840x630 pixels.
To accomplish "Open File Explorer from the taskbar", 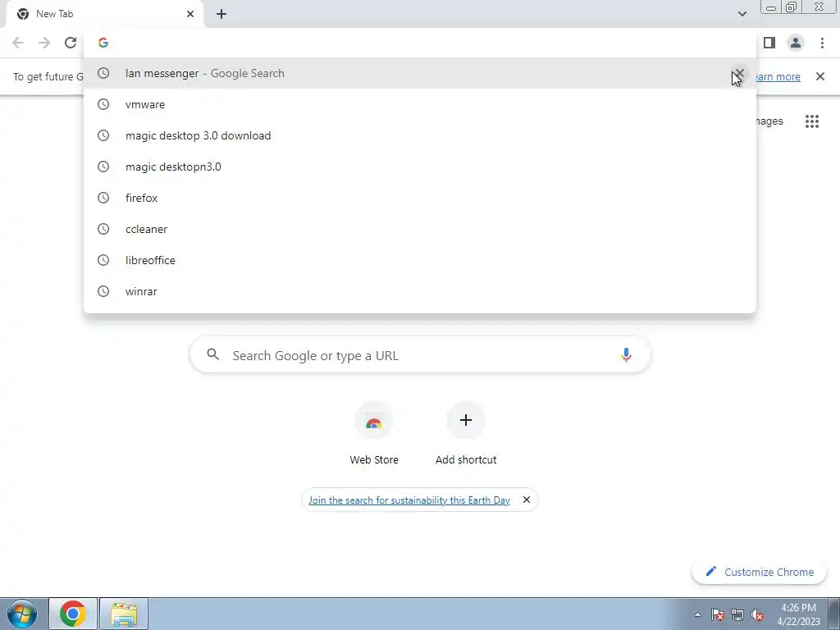I will coord(124,614).
